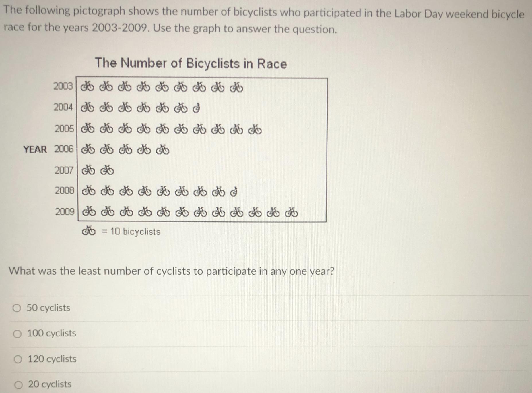
Task: Click the last bicycle icon in 2009 row
Action: point(291,212)
